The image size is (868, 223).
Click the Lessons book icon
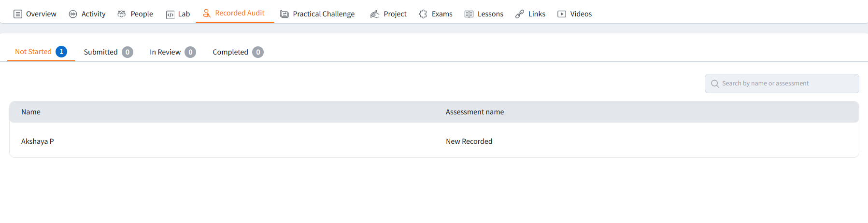[x=469, y=14]
